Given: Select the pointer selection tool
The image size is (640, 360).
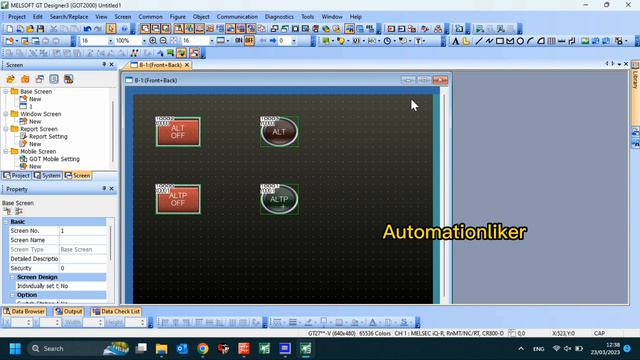Looking at the screenshot, I should tap(111, 29).
